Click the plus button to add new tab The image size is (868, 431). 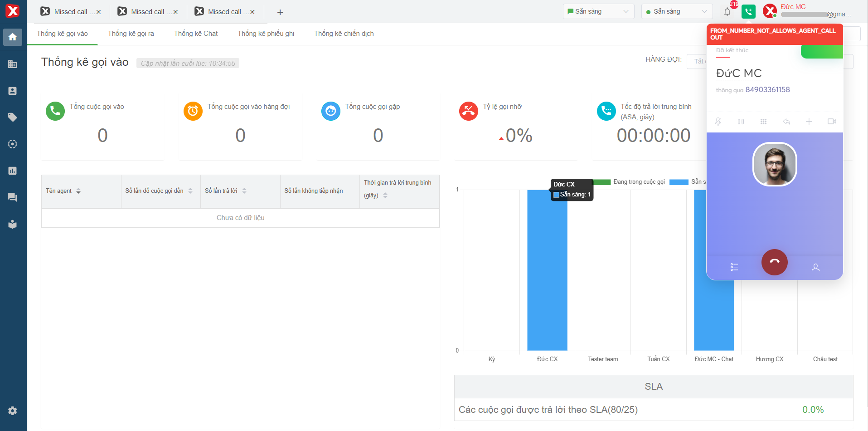point(280,12)
